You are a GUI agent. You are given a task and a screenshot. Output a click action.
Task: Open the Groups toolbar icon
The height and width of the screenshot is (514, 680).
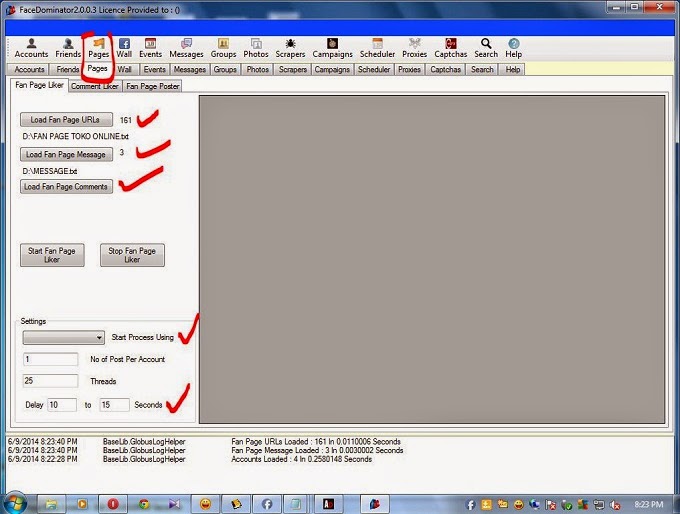coord(223,48)
